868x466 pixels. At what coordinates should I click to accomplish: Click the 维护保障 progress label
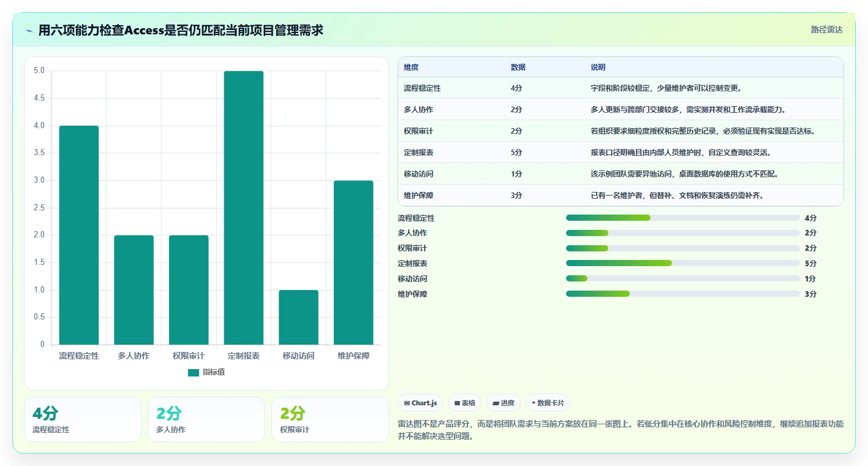[412, 294]
